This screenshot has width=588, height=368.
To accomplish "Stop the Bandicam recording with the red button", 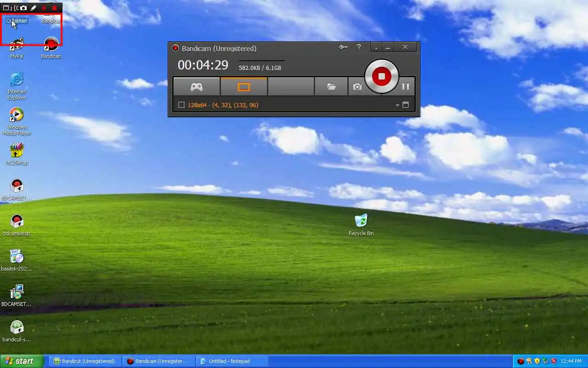I will [381, 76].
